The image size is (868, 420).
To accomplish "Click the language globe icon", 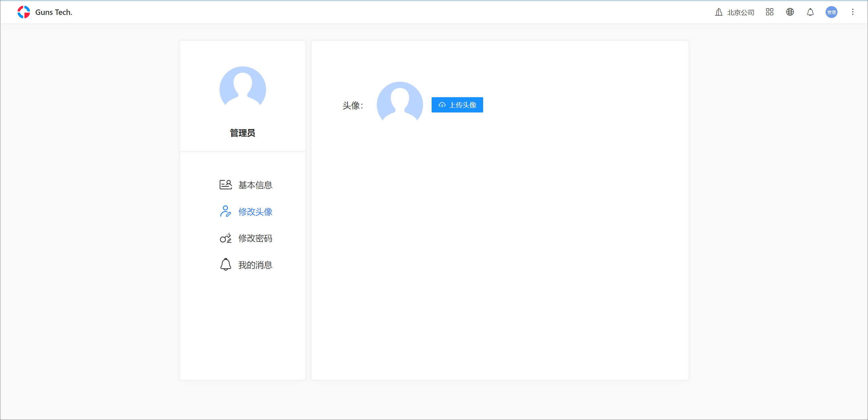I will [x=790, y=12].
